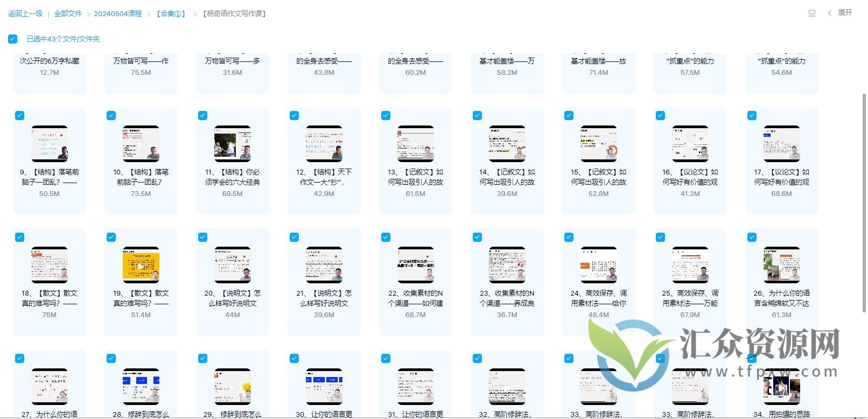This screenshot has width=868, height=419.
Task: Uncheck the select-all 43 files checkbox
Action: click(12, 39)
